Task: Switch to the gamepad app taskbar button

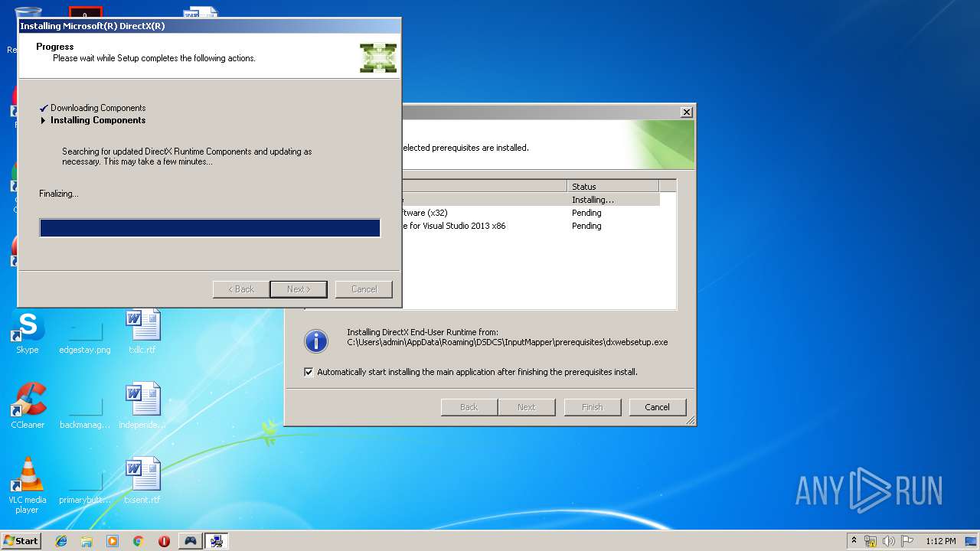Action: [190, 541]
